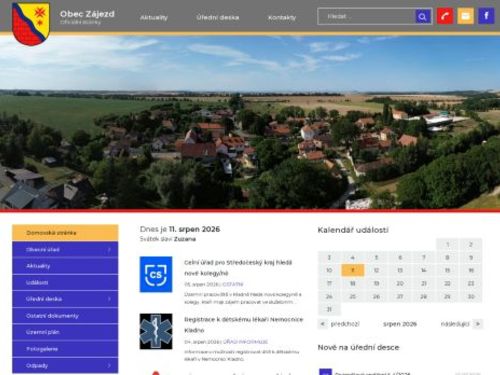
Task: Expand the Obecní úřad sidebar chevron
Action: tap(109, 250)
